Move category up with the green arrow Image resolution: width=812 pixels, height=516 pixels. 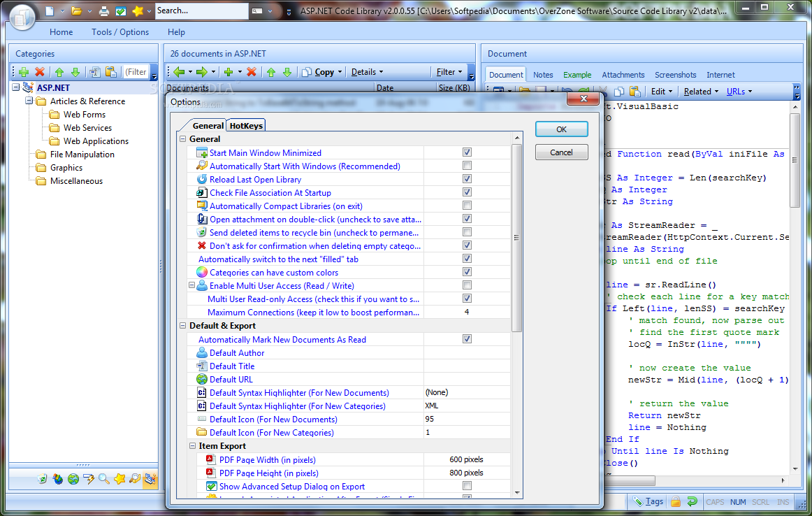click(59, 72)
